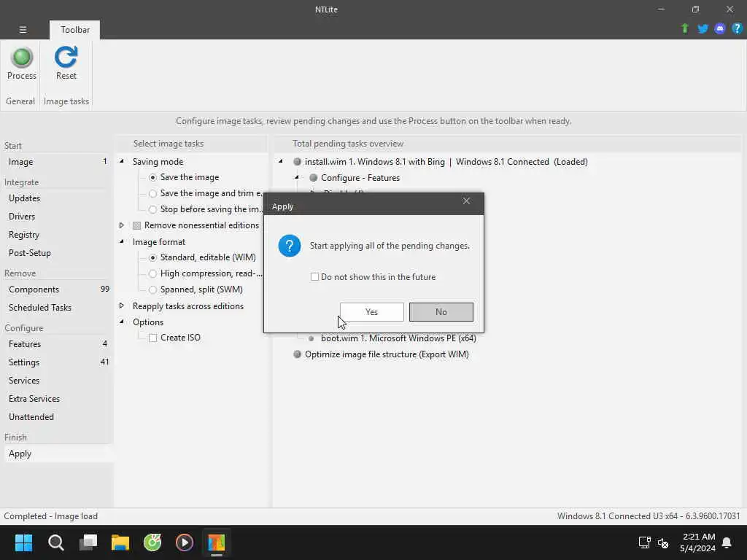Expand 'Reapply tasks across editions'

point(122,306)
